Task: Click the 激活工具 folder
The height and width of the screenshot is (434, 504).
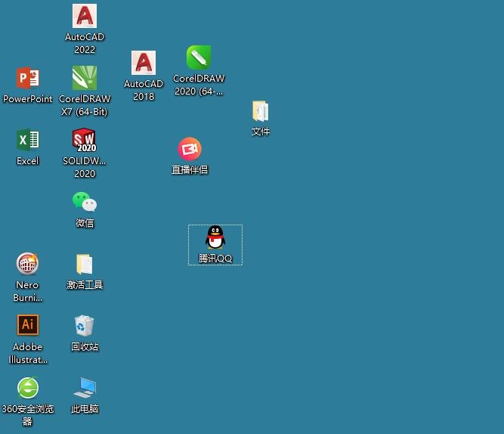Action: pyautogui.click(x=85, y=264)
